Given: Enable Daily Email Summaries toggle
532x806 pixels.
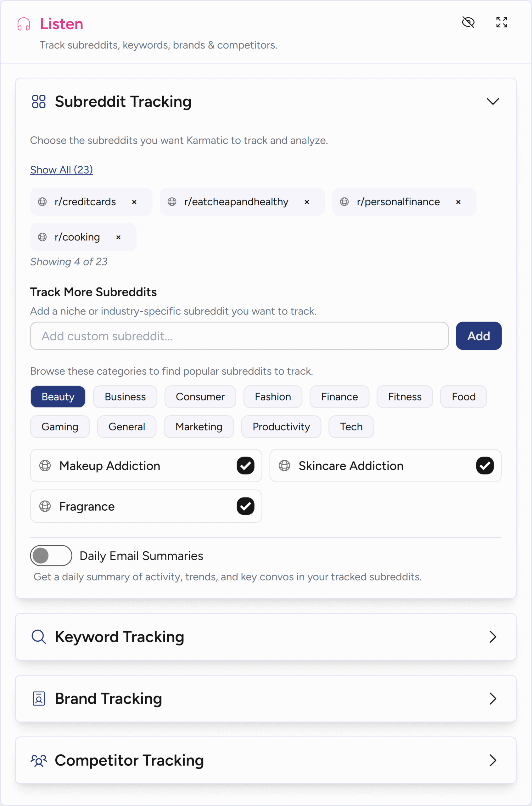Looking at the screenshot, I should tap(51, 556).
